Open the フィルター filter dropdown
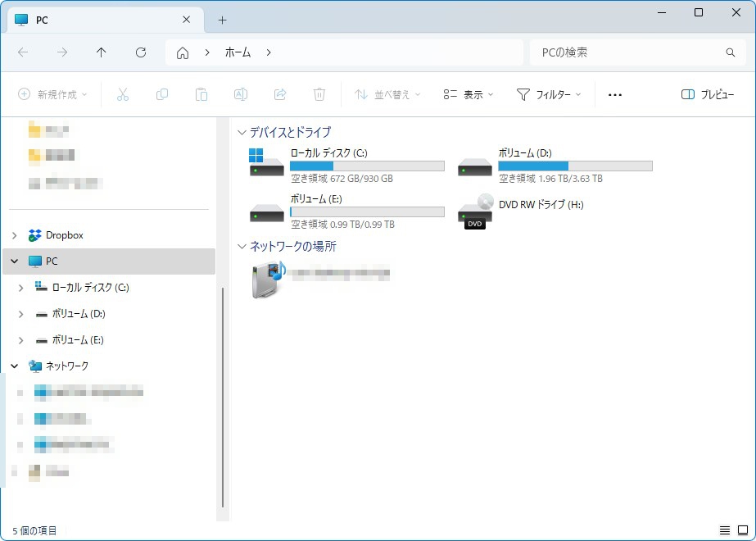Image resolution: width=756 pixels, height=541 pixels. [548, 95]
